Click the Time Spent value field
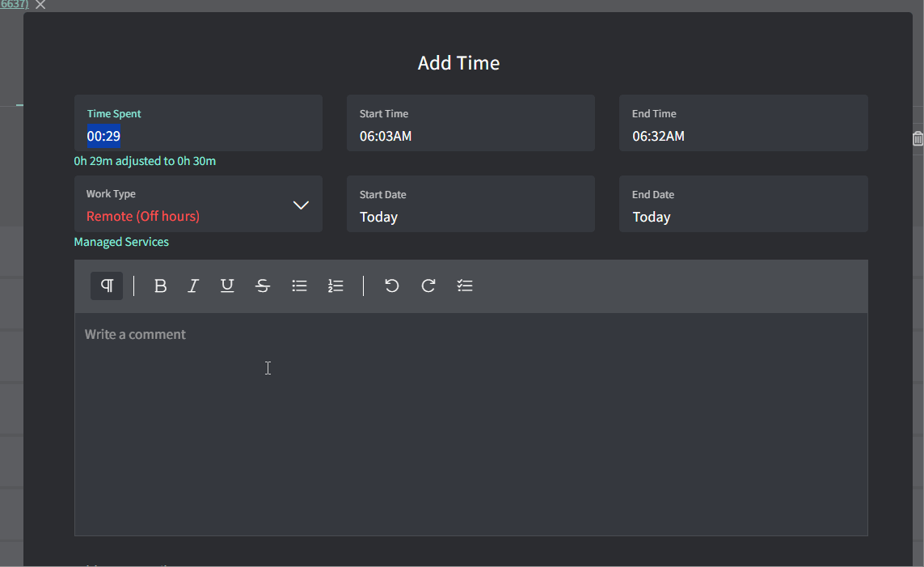The width and height of the screenshot is (924, 567). (103, 136)
